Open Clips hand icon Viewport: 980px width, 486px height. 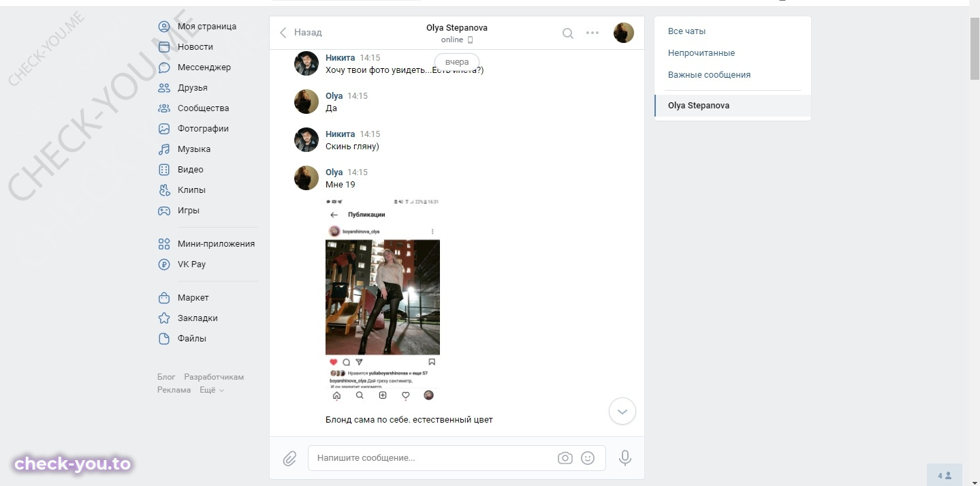(x=164, y=190)
